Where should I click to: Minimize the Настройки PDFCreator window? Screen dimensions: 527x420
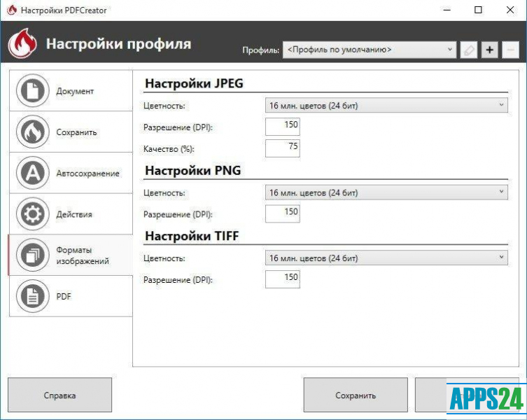(447, 10)
